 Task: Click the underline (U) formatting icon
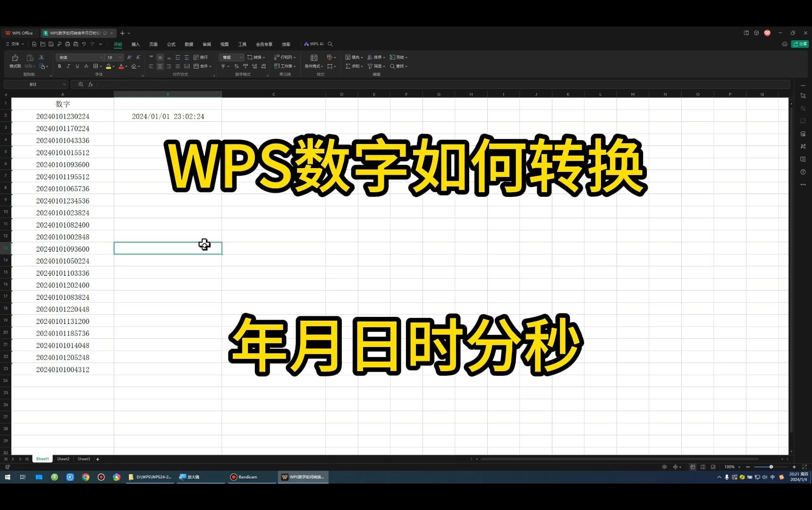click(x=77, y=66)
